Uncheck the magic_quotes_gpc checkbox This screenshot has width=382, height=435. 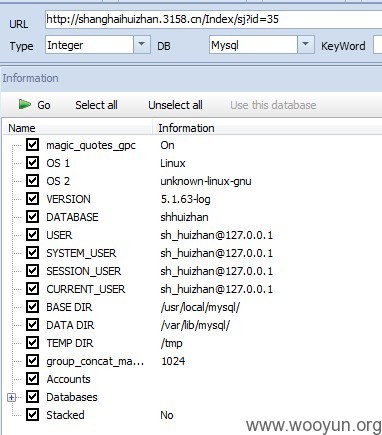point(32,145)
